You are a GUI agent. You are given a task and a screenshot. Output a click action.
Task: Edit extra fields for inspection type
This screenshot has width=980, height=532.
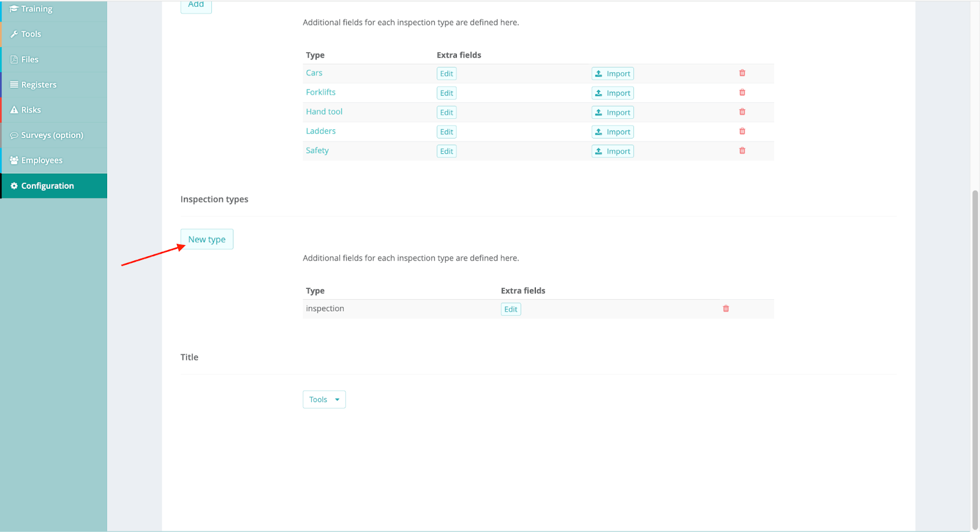coord(511,310)
